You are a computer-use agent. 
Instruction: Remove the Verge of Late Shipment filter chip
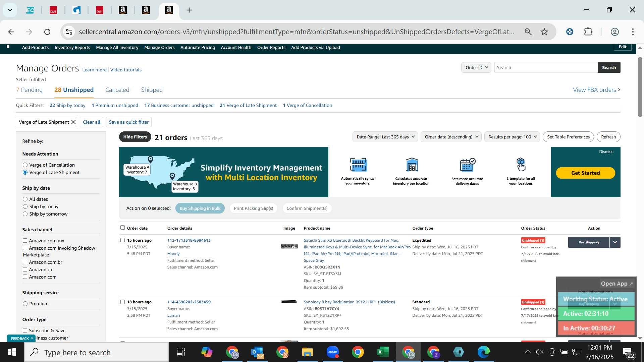[73, 122]
